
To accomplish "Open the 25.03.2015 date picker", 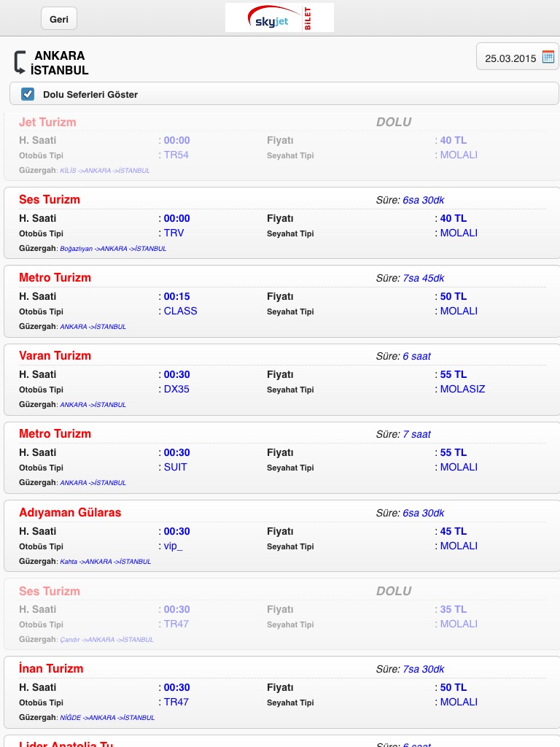I will 510,58.
